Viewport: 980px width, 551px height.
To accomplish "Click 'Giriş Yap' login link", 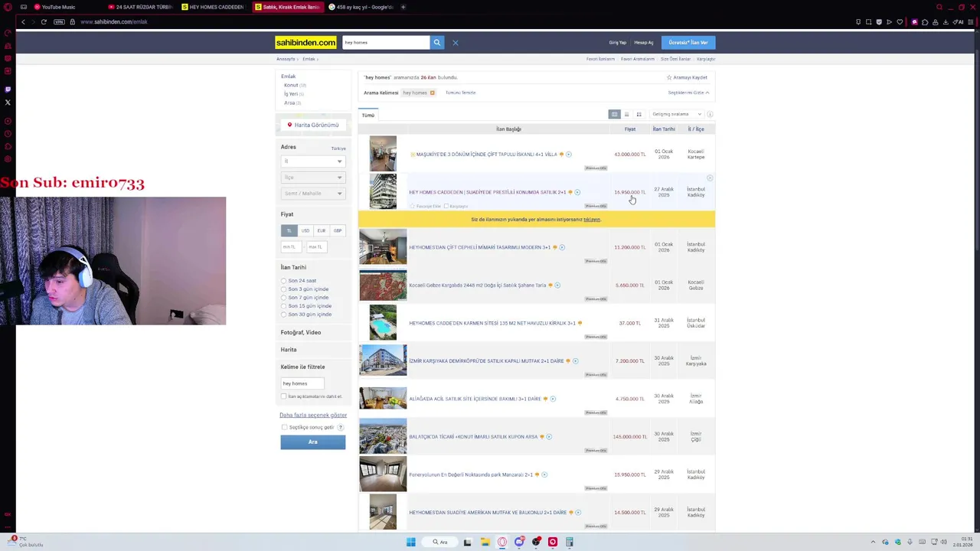I will coord(617,43).
